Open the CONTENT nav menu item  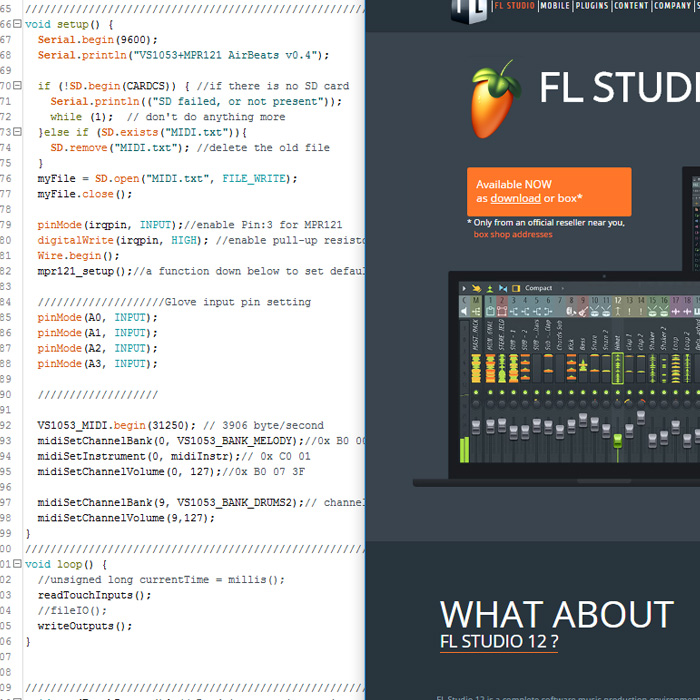pos(630,6)
